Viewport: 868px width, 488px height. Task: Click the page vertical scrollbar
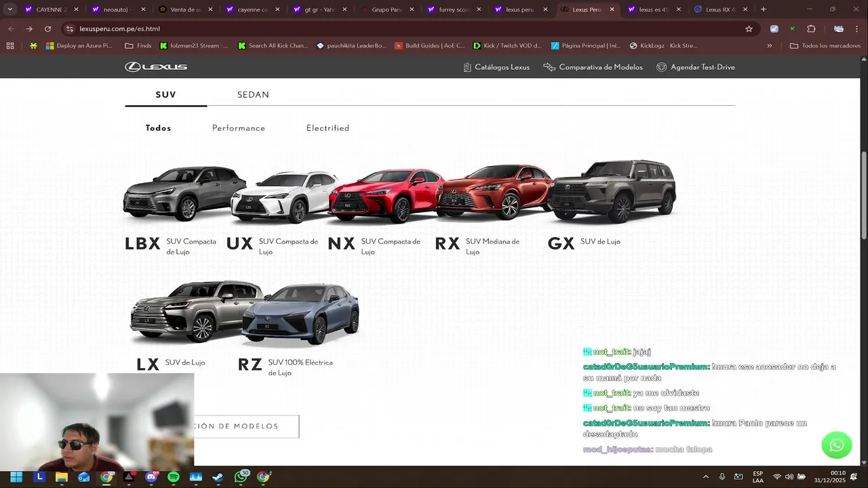pyautogui.click(x=864, y=195)
